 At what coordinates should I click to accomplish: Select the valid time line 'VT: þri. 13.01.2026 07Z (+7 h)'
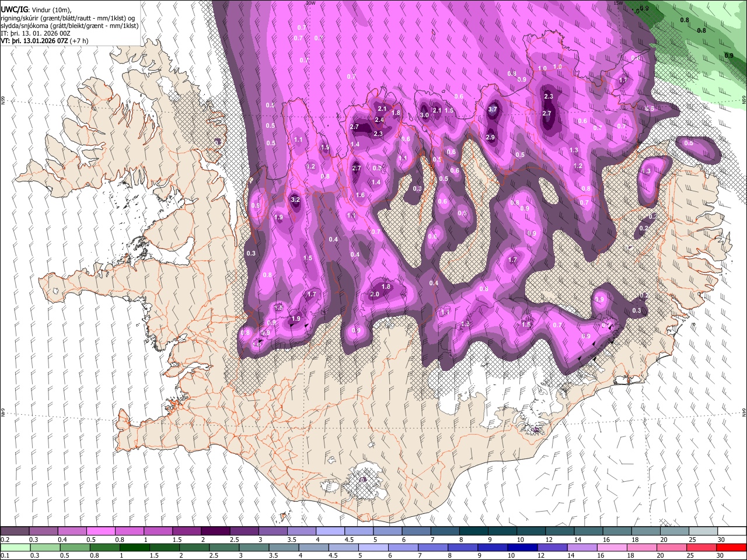coord(45,41)
